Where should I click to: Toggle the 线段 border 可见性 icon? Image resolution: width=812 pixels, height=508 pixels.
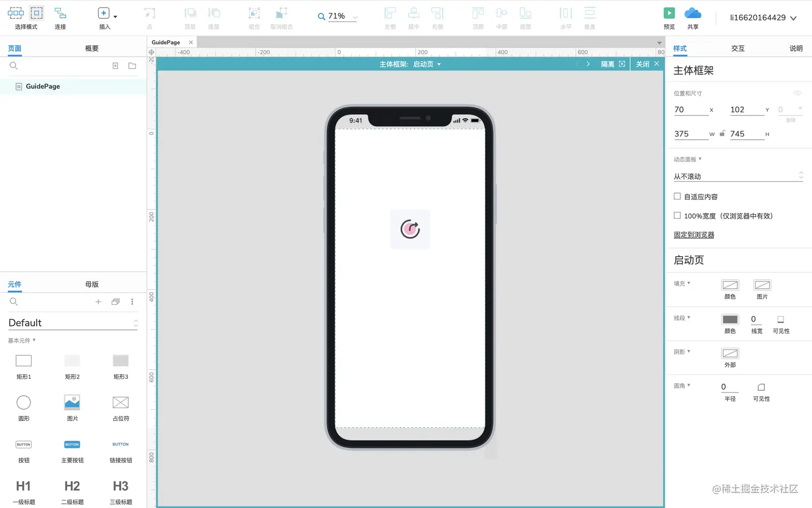781,319
